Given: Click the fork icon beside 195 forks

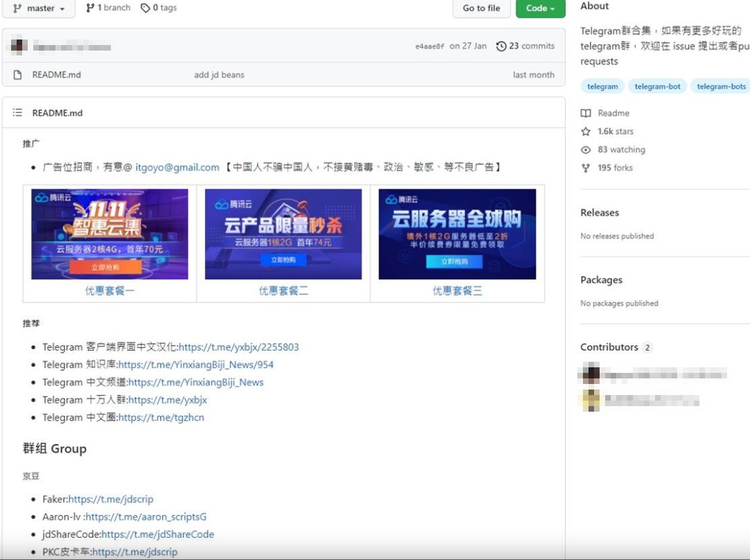Looking at the screenshot, I should pos(586,168).
